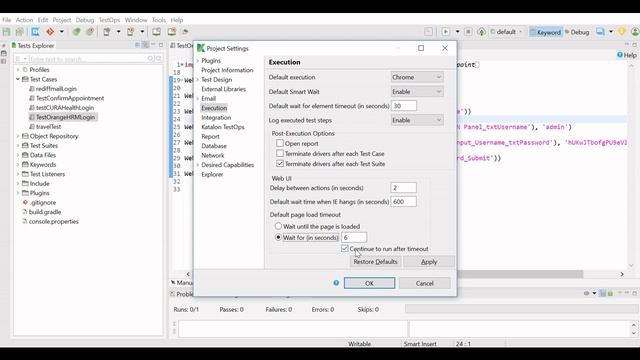The image size is (640, 360).
Task: Click the Cancel button
Action: 424,283
